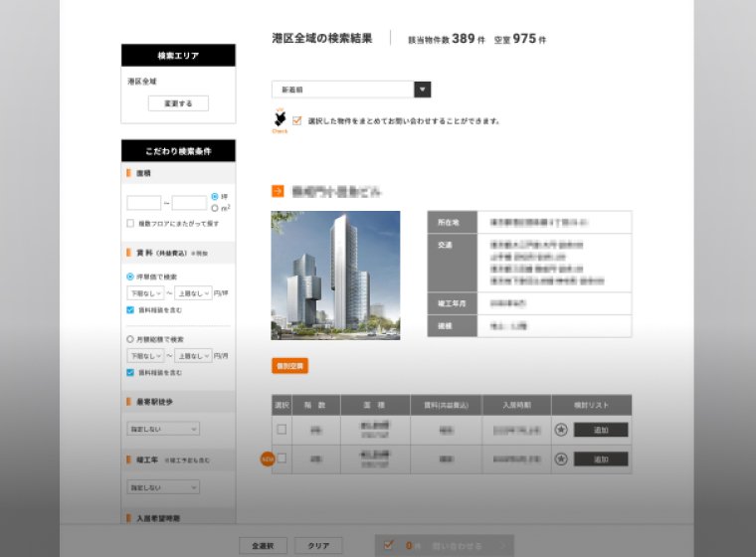Image resolution: width=756 pixels, height=557 pixels.
Task: Tick the first floor row selection checkbox
Action: (283, 430)
